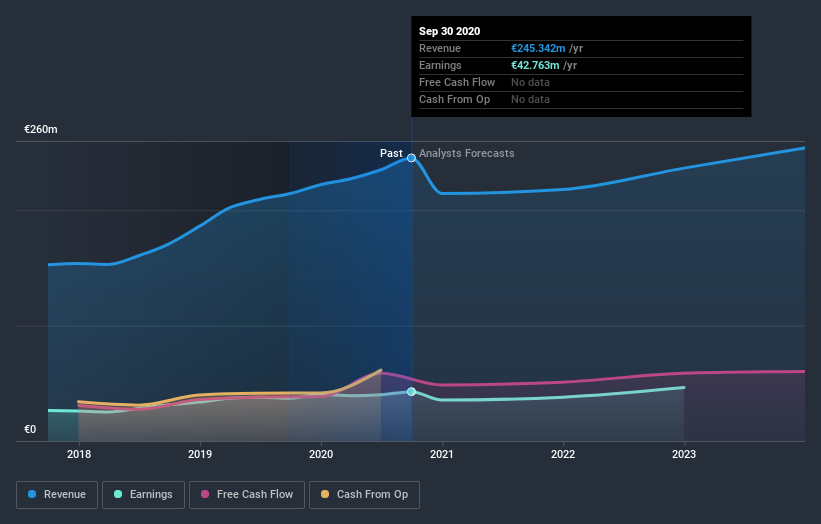The image size is (821, 524).
Task: Click the 2022 x-axis label
Action: click(x=563, y=454)
